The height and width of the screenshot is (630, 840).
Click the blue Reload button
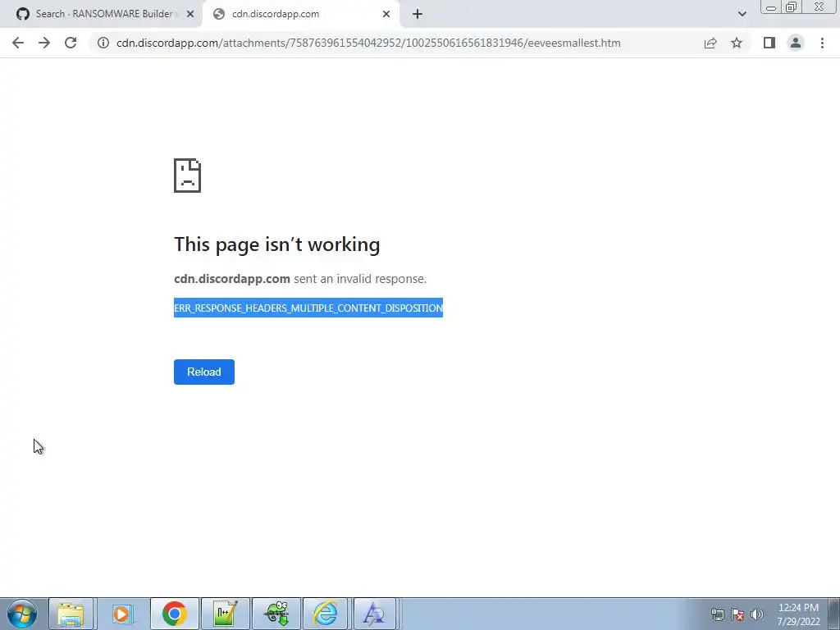click(204, 372)
